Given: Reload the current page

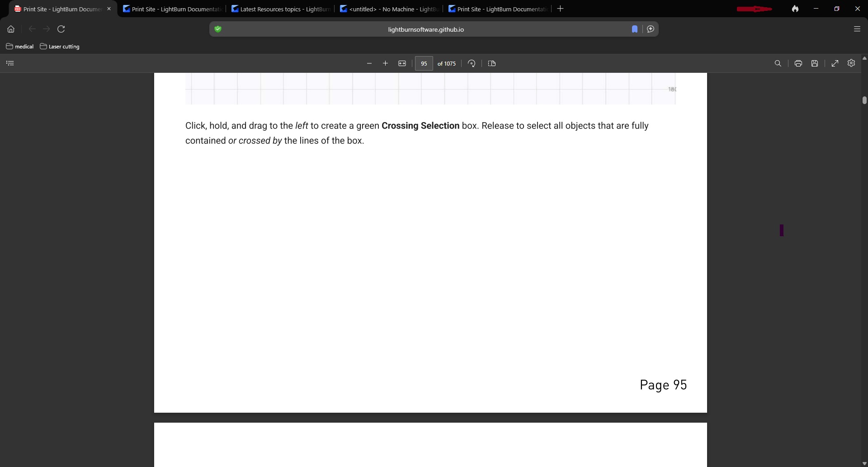Looking at the screenshot, I should pos(61,29).
